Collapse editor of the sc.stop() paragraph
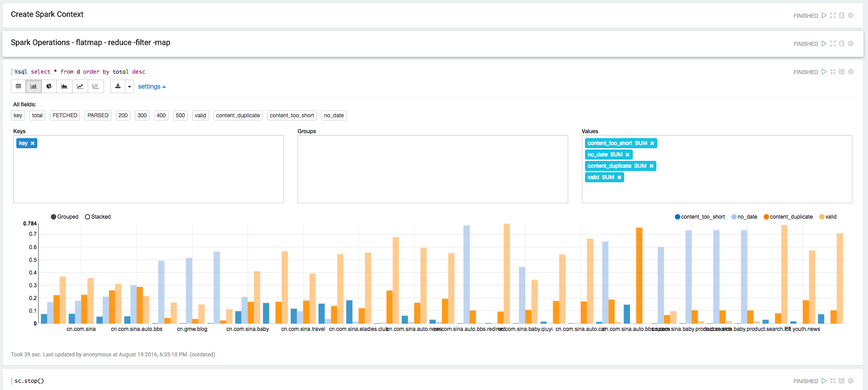This screenshot has width=868, height=390. (x=833, y=381)
